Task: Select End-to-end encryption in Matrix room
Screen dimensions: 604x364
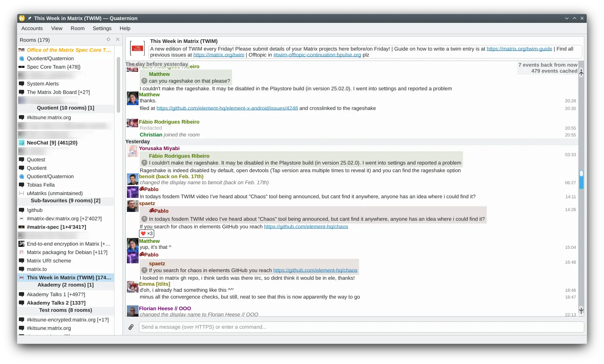Action: pyautogui.click(x=66, y=244)
